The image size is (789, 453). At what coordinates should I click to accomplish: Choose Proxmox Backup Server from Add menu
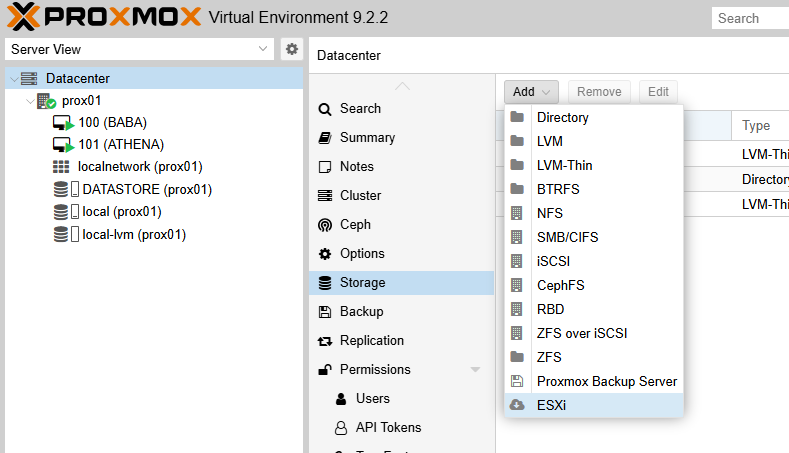click(594, 382)
